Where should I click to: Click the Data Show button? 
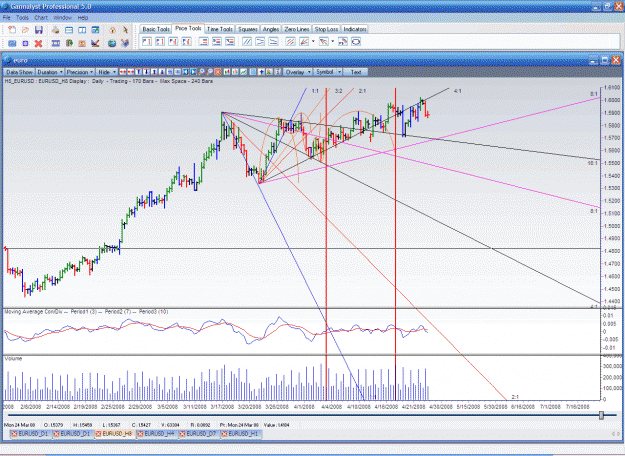[19, 72]
